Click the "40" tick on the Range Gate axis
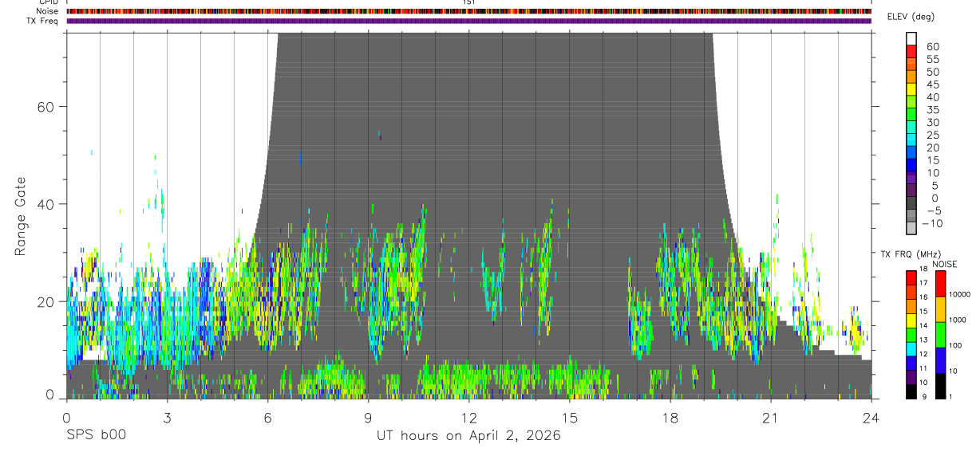 click(45, 204)
